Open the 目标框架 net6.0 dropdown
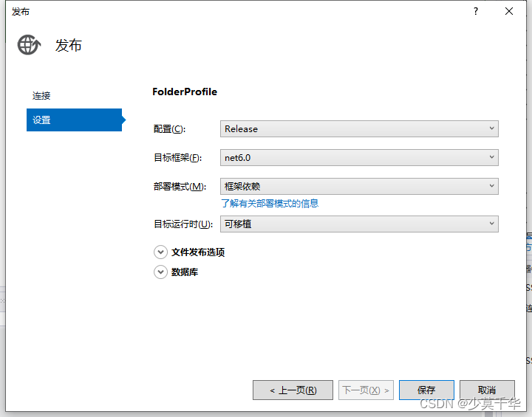This screenshot has width=532, height=417. coord(359,157)
